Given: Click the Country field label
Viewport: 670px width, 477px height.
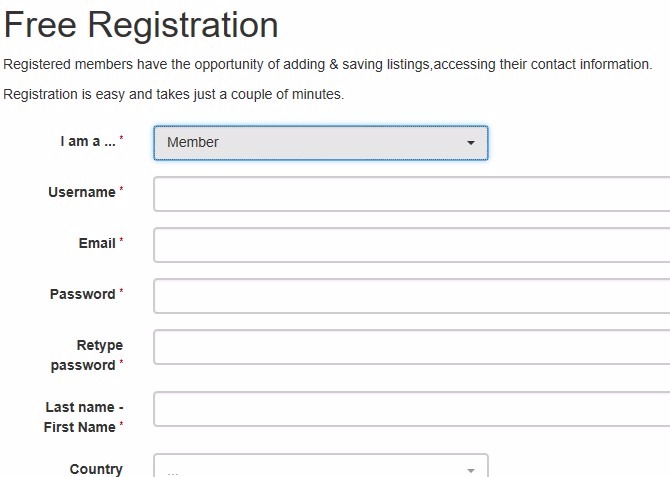Looking at the screenshot, I should [x=96, y=469].
